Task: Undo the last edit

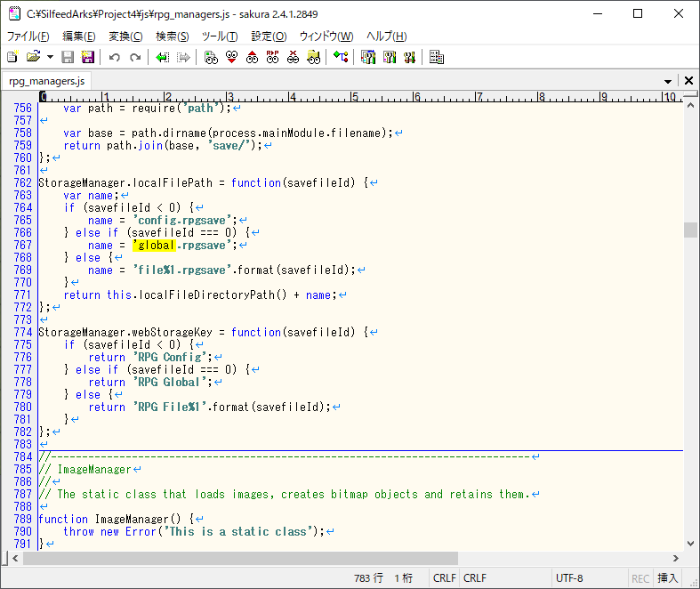Action: click(115, 57)
